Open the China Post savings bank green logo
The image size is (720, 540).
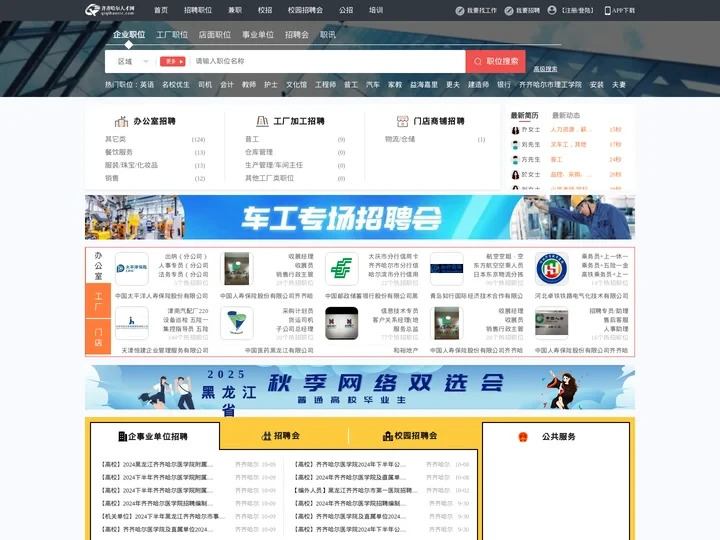[342, 269]
